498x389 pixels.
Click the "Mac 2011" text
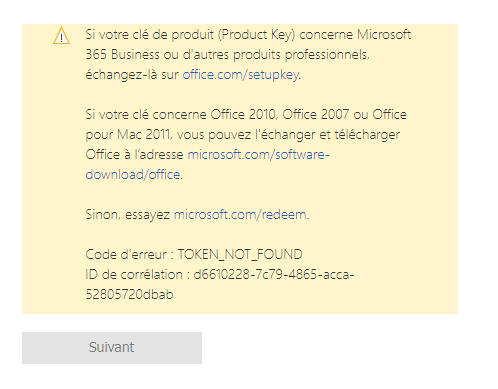click(x=144, y=135)
